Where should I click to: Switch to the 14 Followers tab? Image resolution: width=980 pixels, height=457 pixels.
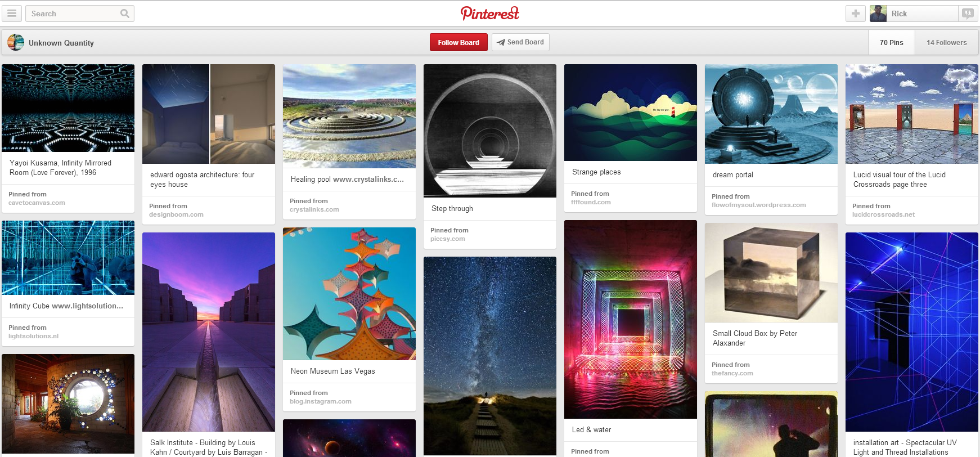(946, 42)
